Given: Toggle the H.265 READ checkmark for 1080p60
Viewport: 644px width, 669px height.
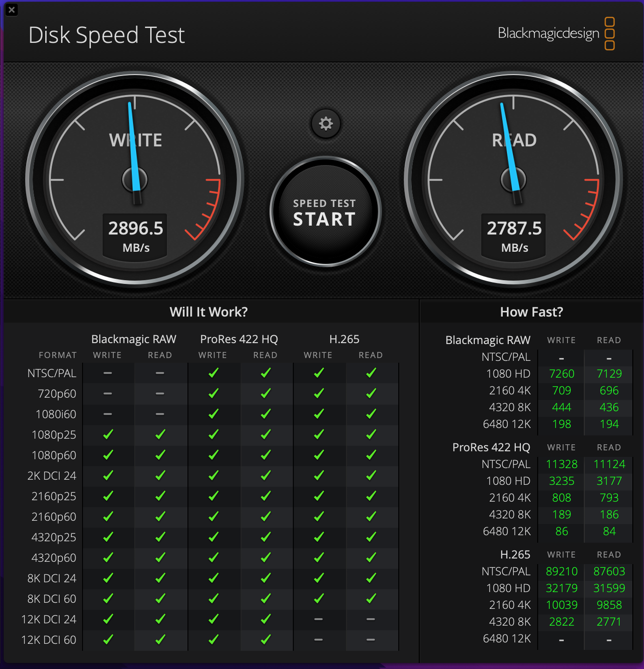Looking at the screenshot, I should click(x=371, y=455).
